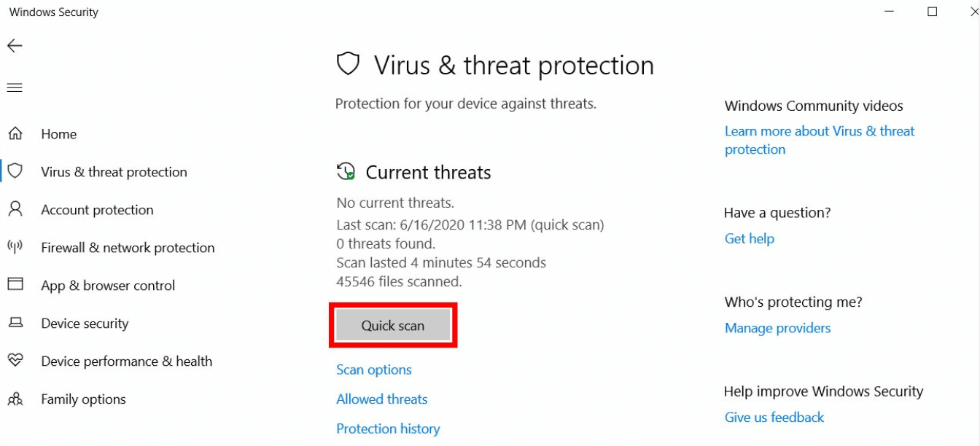Click the App & browser control icon
The height and width of the screenshot is (446, 980).
pyautogui.click(x=15, y=285)
